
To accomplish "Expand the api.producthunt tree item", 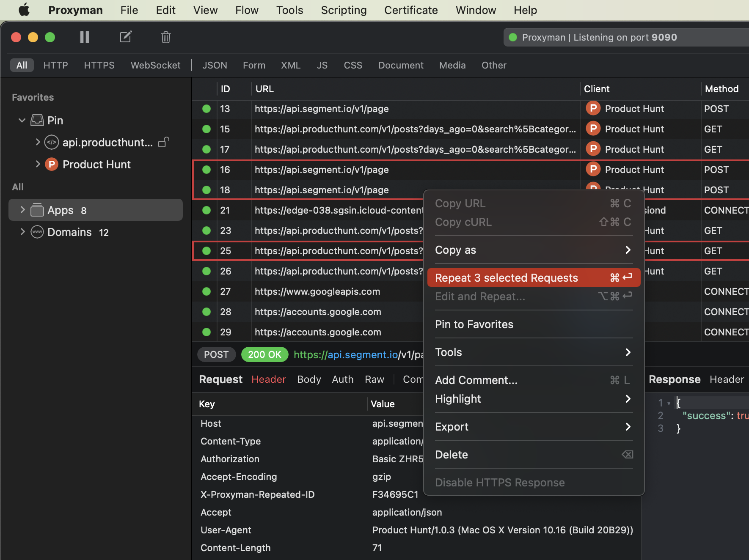I will tap(38, 143).
